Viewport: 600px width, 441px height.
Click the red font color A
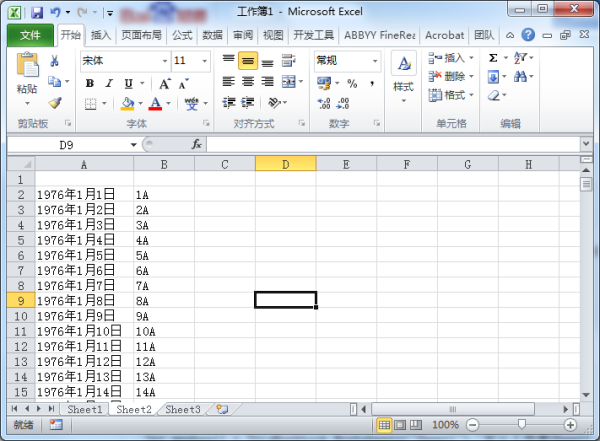pyautogui.click(x=155, y=103)
